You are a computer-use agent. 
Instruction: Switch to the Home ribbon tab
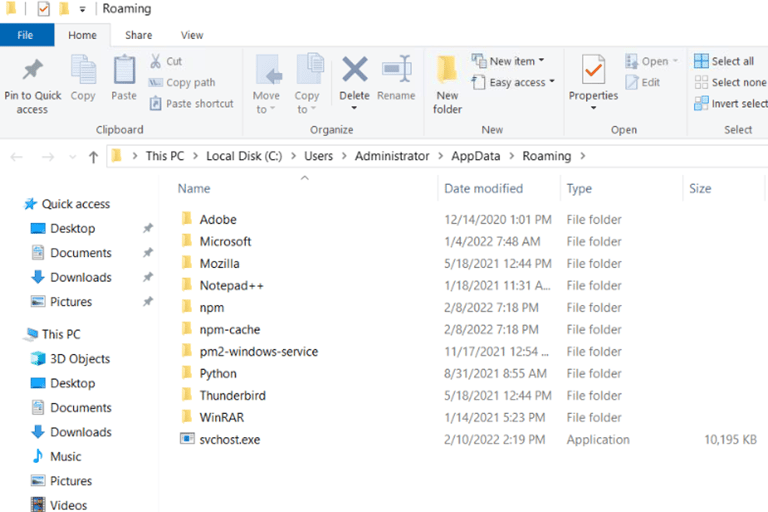point(82,35)
